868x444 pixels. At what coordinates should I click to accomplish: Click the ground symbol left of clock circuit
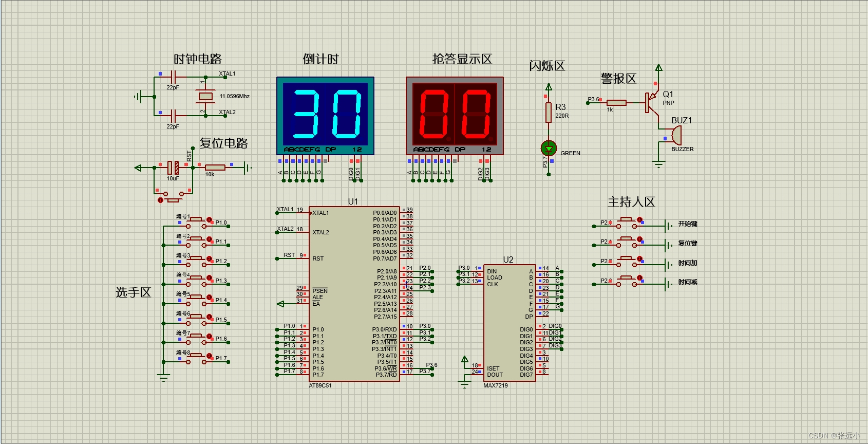[138, 96]
